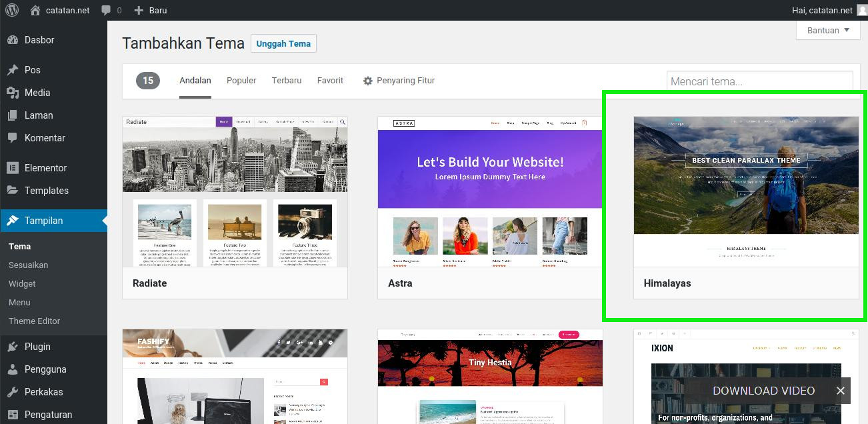Switch to the Populer tab
This screenshot has height=424, width=868.
tap(241, 81)
